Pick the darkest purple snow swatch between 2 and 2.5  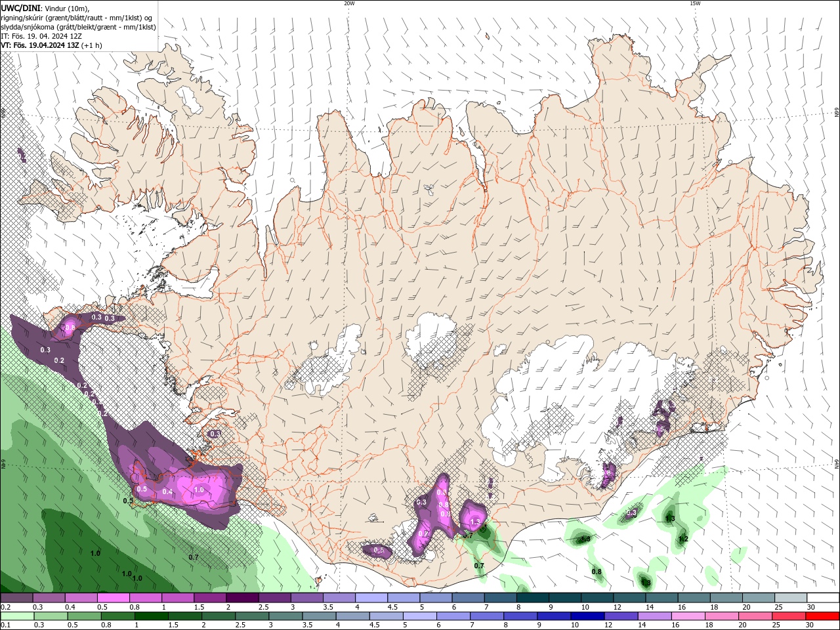242,598
